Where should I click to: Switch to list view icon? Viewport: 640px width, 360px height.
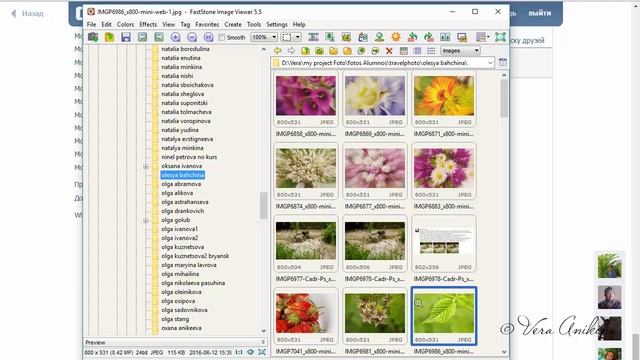coord(431,51)
